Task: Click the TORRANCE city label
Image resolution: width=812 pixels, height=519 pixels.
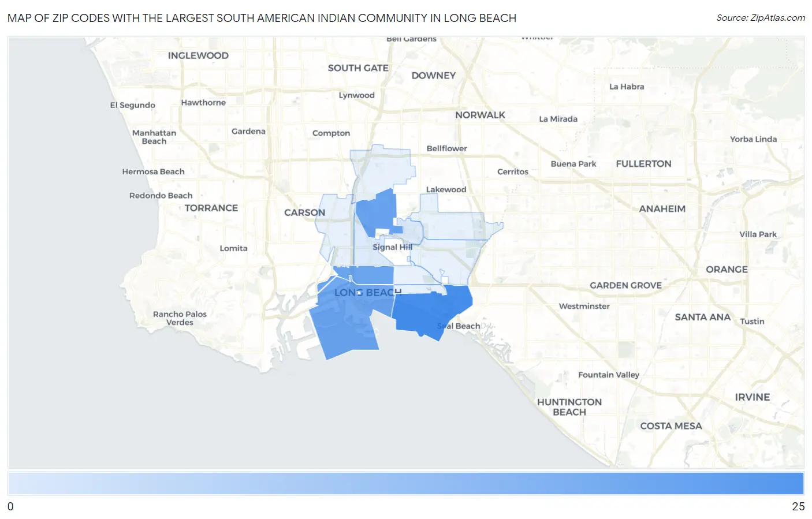Action: coord(211,208)
